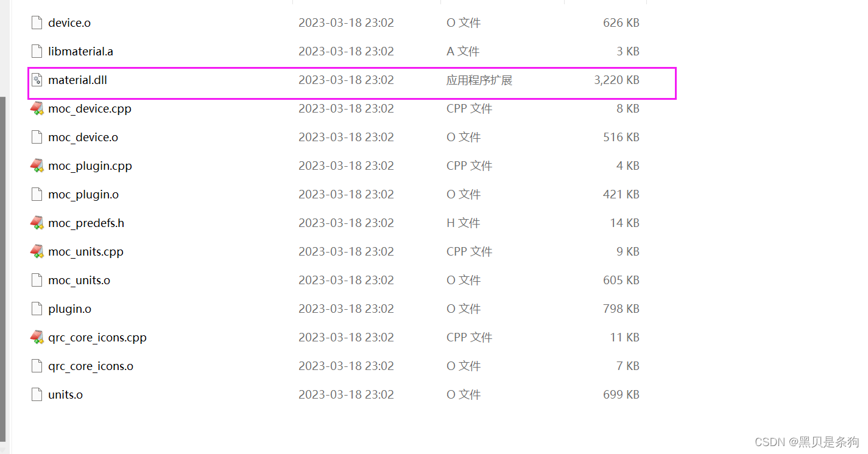Image resolution: width=868 pixels, height=454 pixels.
Task: Click the moc_units.cpp file icon
Action: click(37, 251)
